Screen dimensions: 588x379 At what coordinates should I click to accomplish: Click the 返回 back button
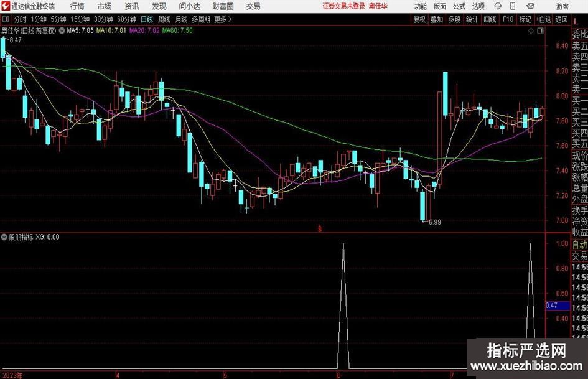(x=561, y=19)
